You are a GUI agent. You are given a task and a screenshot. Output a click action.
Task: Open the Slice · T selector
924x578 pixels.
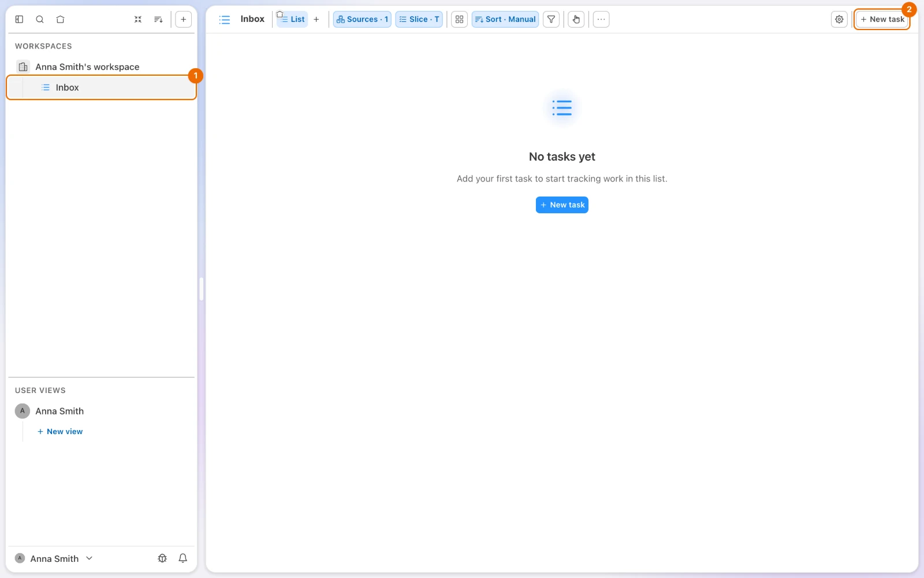click(419, 19)
